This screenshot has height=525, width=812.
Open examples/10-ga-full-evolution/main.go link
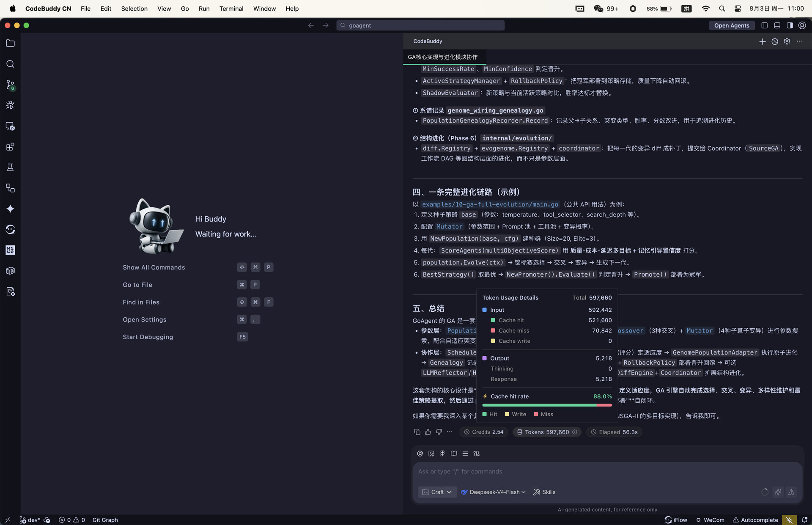pos(490,204)
